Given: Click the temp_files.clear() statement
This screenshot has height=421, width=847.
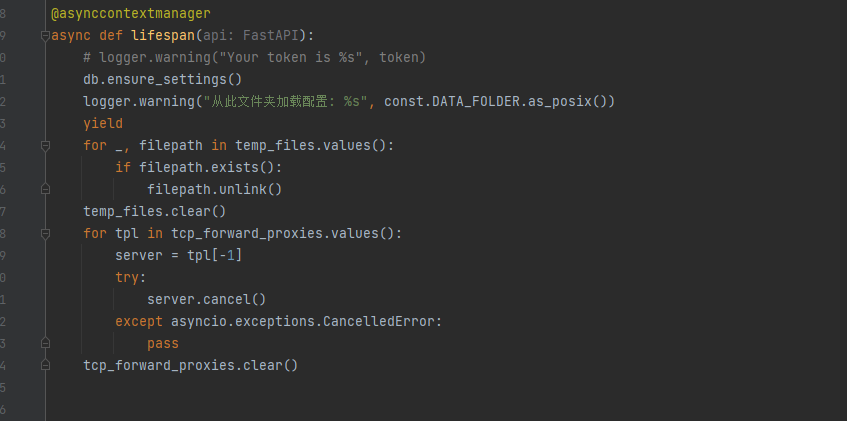Looking at the screenshot, I should coord(155,211).
